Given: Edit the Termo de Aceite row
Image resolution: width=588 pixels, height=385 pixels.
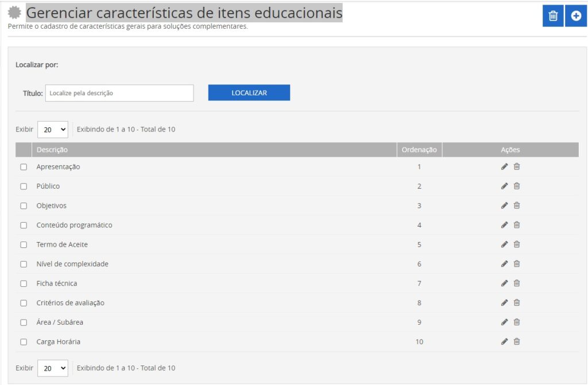Looking at the screenshot, I should (x=504, y=244).
